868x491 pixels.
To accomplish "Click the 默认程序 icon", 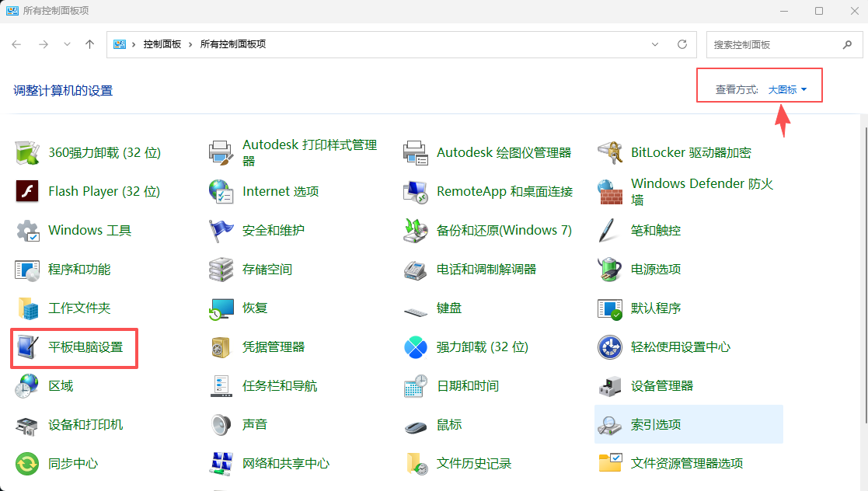I will tap(610, 308).
